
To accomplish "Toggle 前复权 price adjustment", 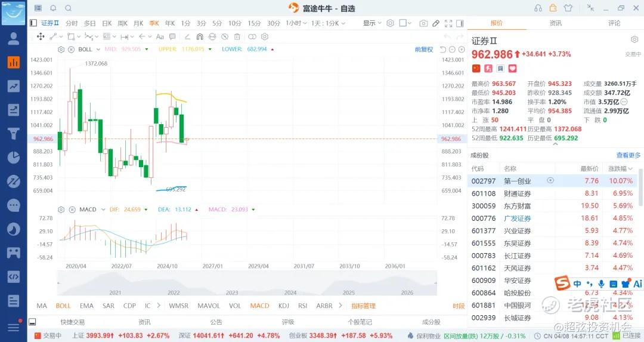I will 424,50.
